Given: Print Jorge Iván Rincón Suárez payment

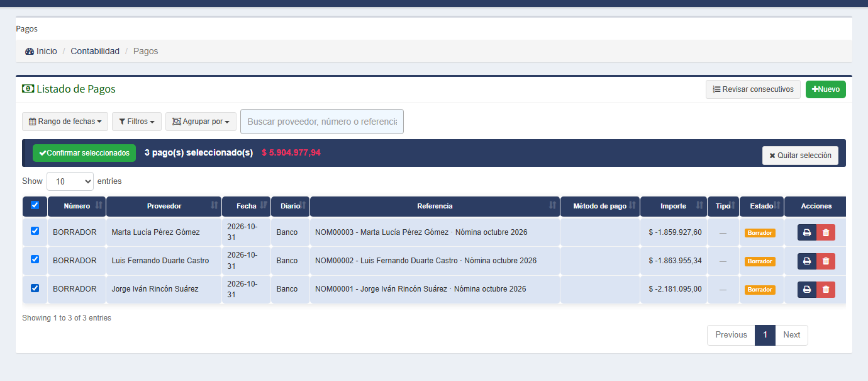Looking at the screenshot, I should coord(807,289).
